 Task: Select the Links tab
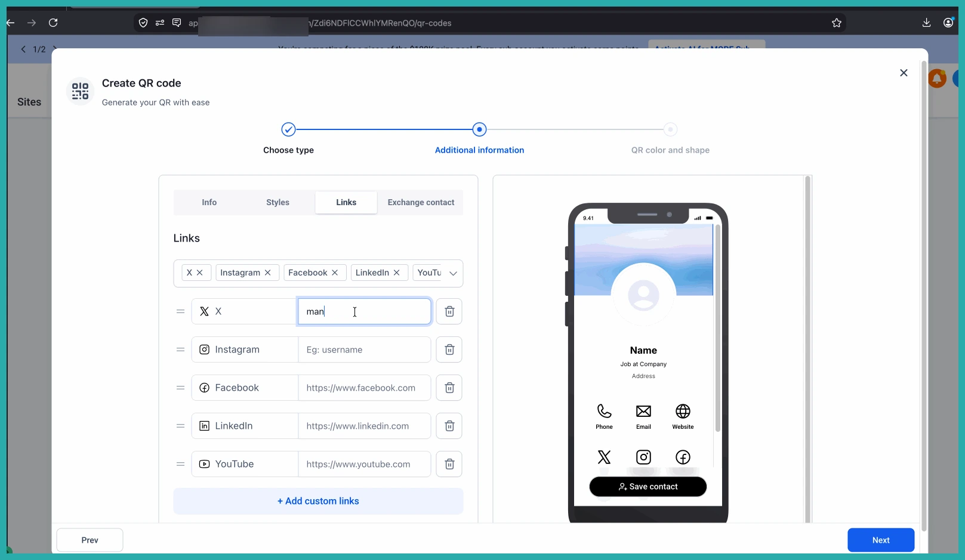point(346,203)
